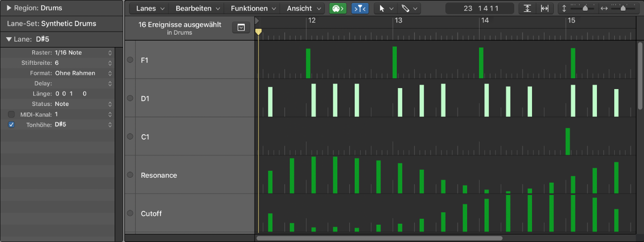Enable the MIDI-Kanal checkbox
The image size is (644, 242).
coord(11,114)
